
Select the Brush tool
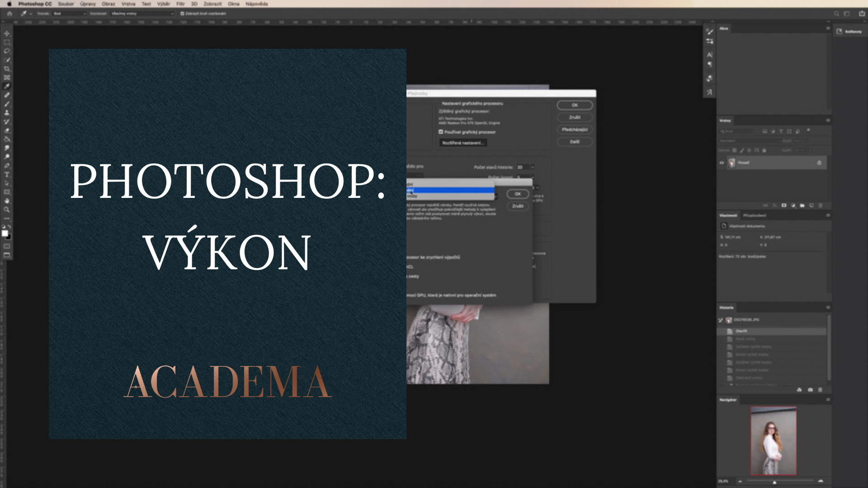tap(7, 104)
